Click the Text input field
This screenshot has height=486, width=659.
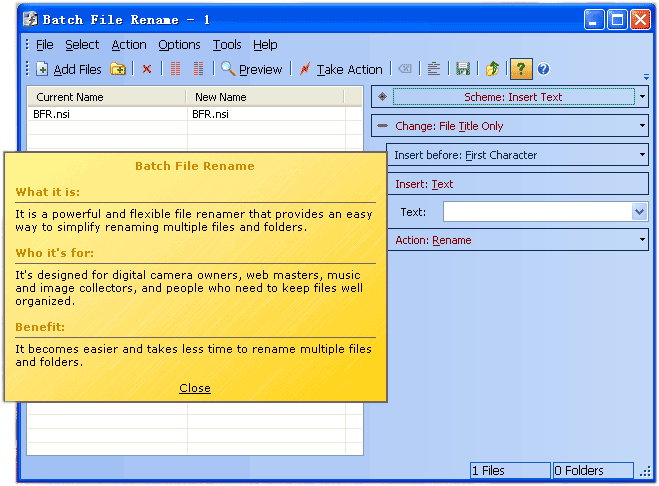[537, 212]
